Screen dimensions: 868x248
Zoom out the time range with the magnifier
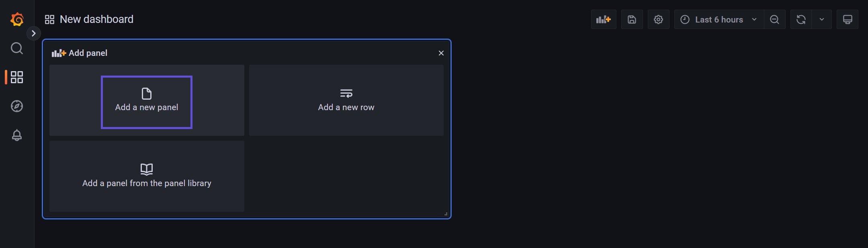(775, 19)
